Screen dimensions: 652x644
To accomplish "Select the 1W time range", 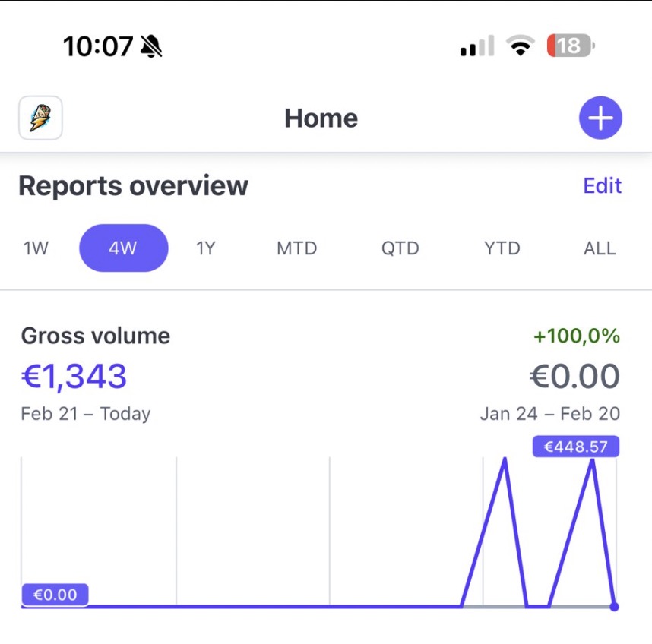I will [x=36, y=248].
